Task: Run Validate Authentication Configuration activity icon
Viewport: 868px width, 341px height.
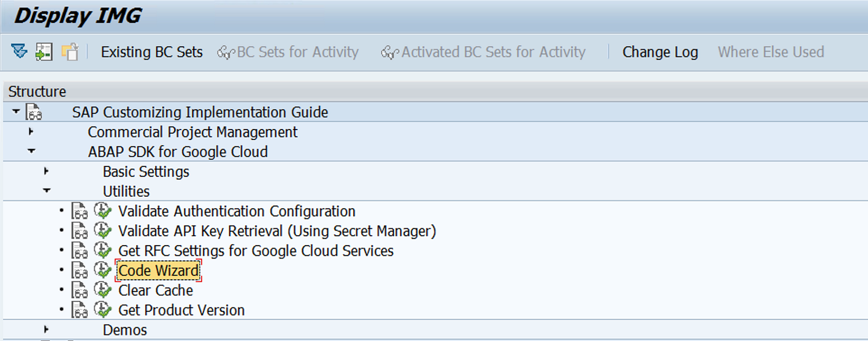Action: [103, 211]
